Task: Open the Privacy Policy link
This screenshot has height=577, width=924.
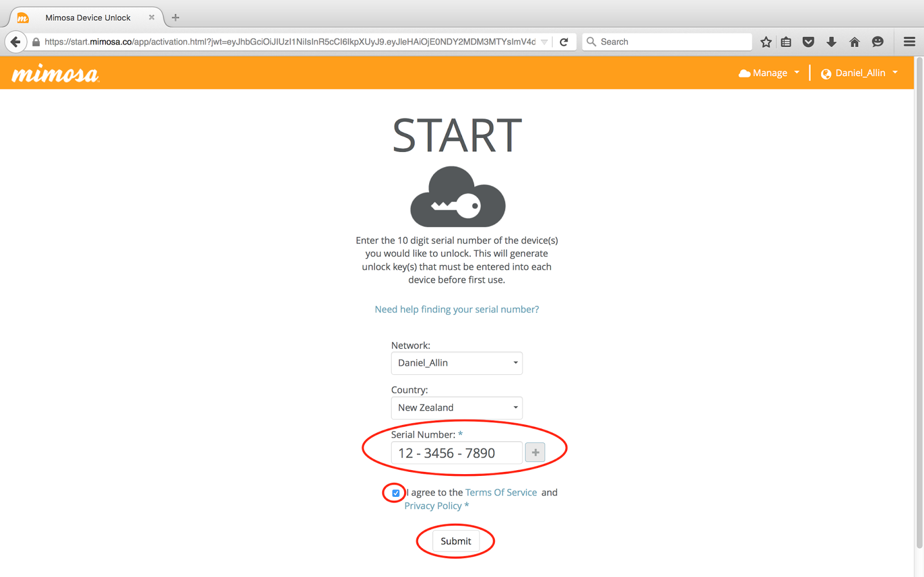Action: [x=433, y=505]
